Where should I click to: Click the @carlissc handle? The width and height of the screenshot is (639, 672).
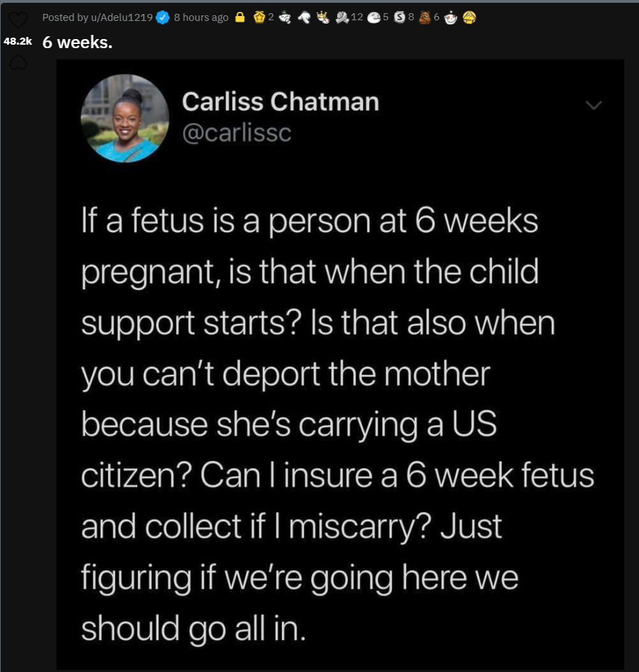pos(236,133)
